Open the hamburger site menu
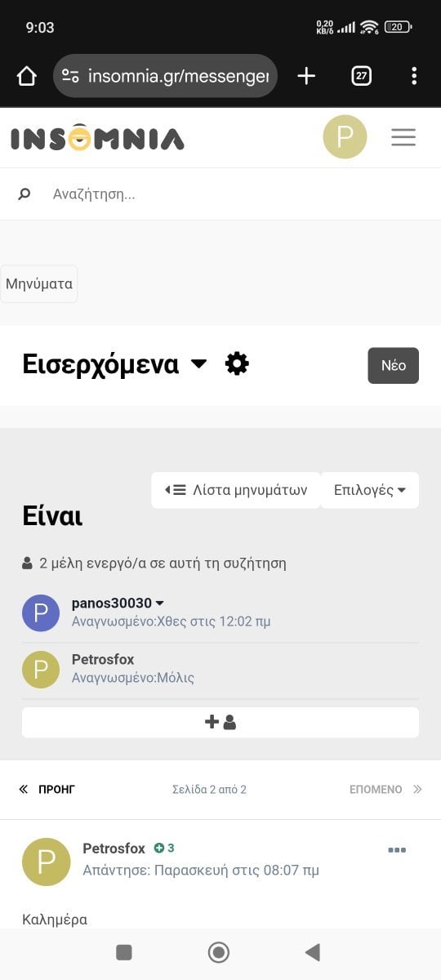Image resolution: width=441 pixels, height=980 pixels. tap(403, 137)
